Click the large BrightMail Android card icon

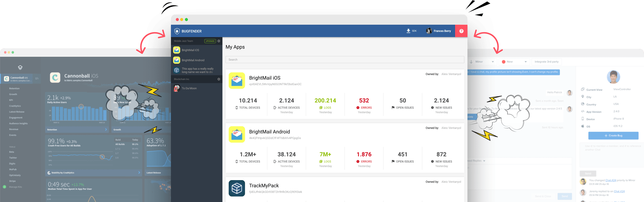coord(237,134)
